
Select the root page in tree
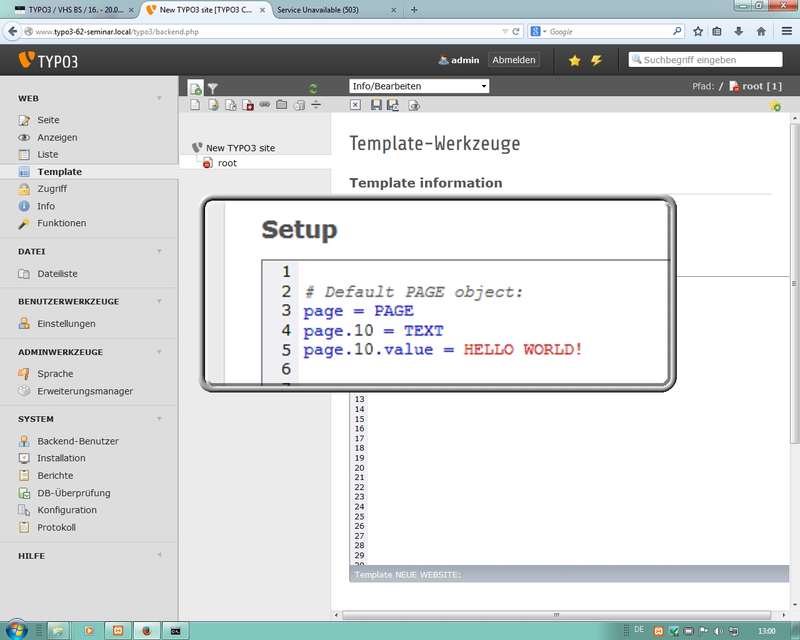tap(227, 163)
